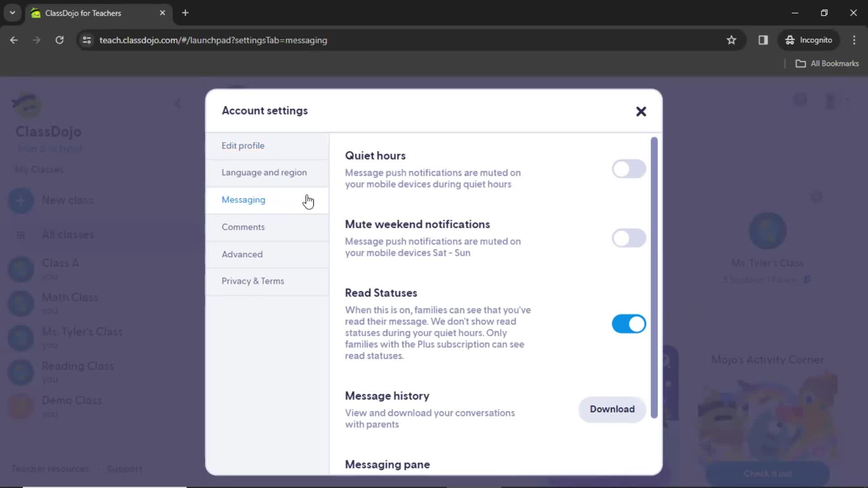Download message history conversations
This screenshot has height=488, width=868.
612,409
